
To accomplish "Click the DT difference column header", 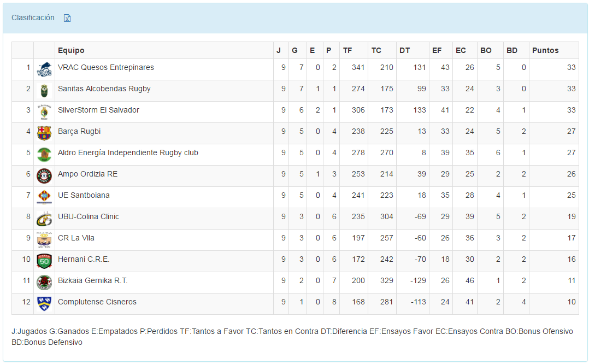I will pyautogui.click(x=404, y=50).
